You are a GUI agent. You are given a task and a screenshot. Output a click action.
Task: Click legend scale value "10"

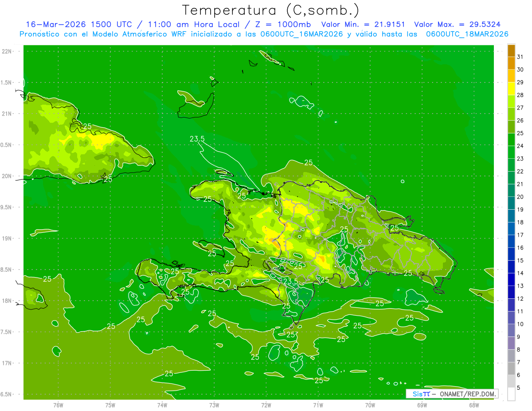520,324
